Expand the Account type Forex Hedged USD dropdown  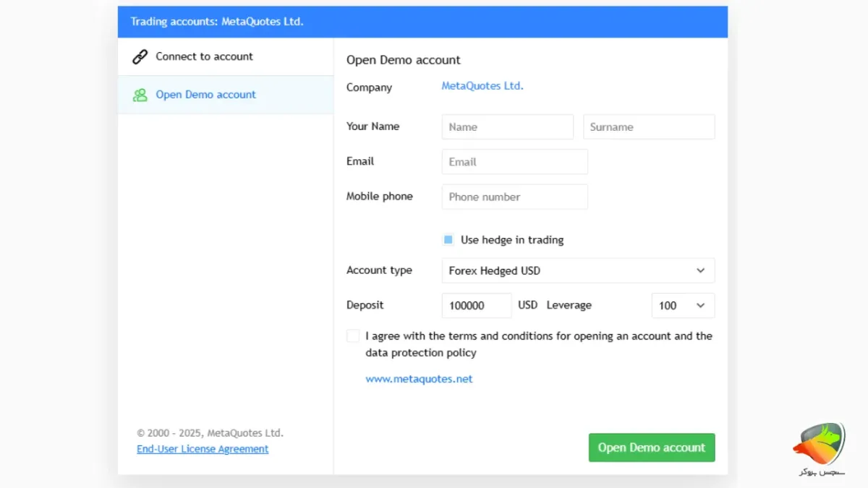[x=578, y=270]
